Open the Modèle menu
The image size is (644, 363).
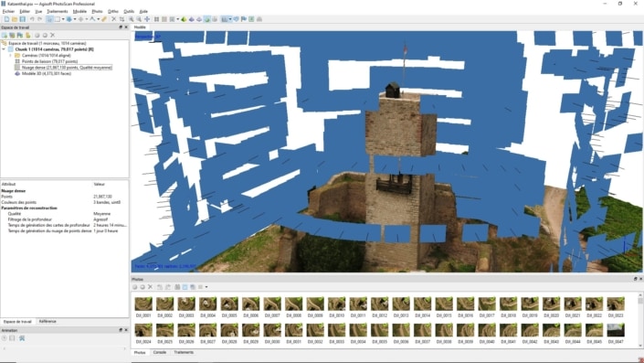(x=79, y=12)
